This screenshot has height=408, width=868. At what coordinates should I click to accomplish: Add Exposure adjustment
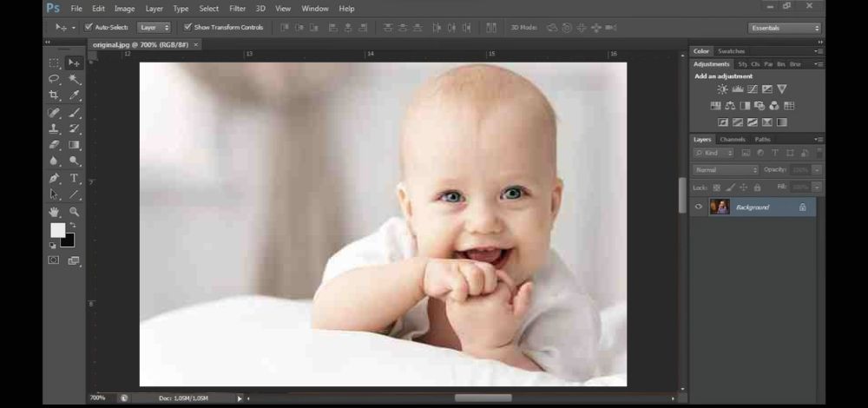767,89
